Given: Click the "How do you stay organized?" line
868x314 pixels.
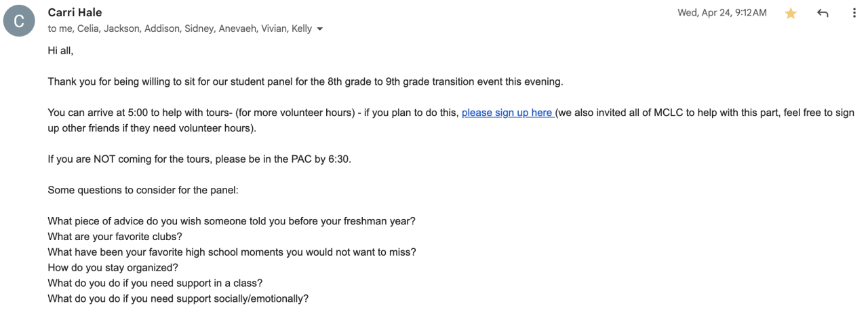Looking at the screenshot, I should click(x=113, y=267).
